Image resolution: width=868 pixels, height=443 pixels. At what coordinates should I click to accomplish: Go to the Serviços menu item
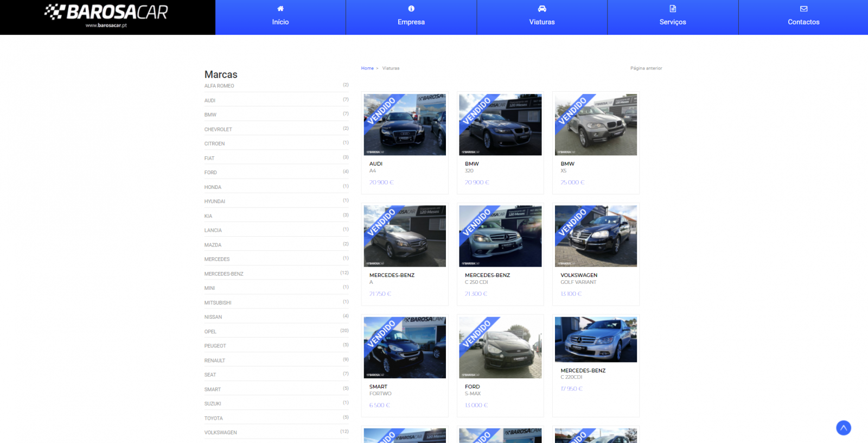coord(673,22)
